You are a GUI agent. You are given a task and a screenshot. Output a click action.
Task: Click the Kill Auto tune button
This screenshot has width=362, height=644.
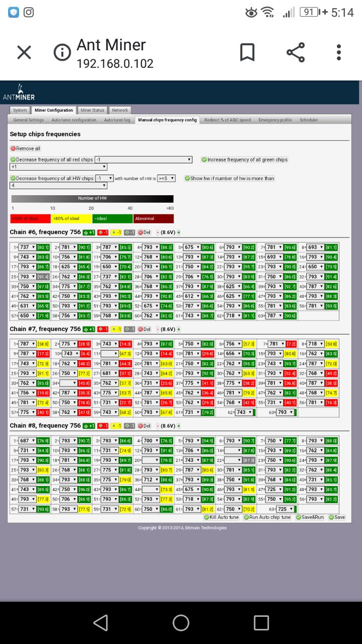pos(222,517)
